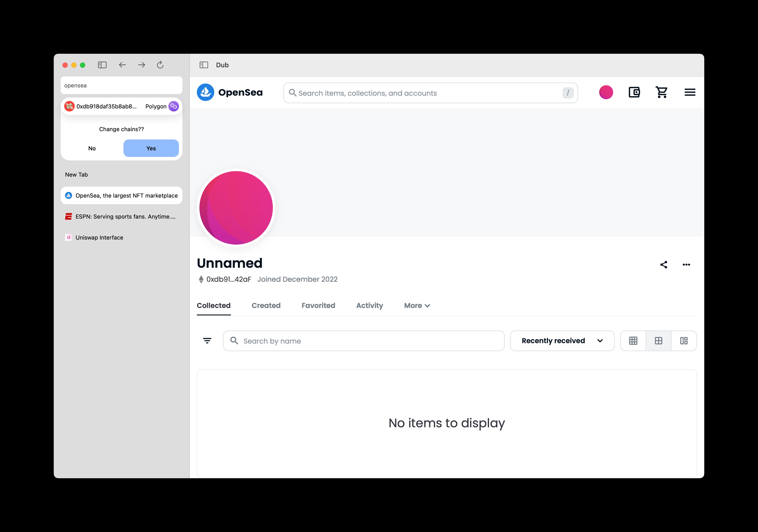Decline chain change with No
758x532 pixels.
pos(92,148)
